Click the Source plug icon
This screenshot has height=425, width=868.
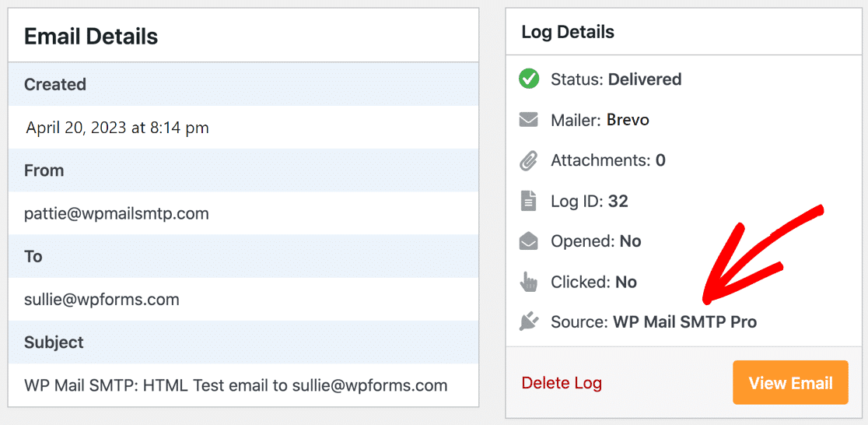pos(529,321)
